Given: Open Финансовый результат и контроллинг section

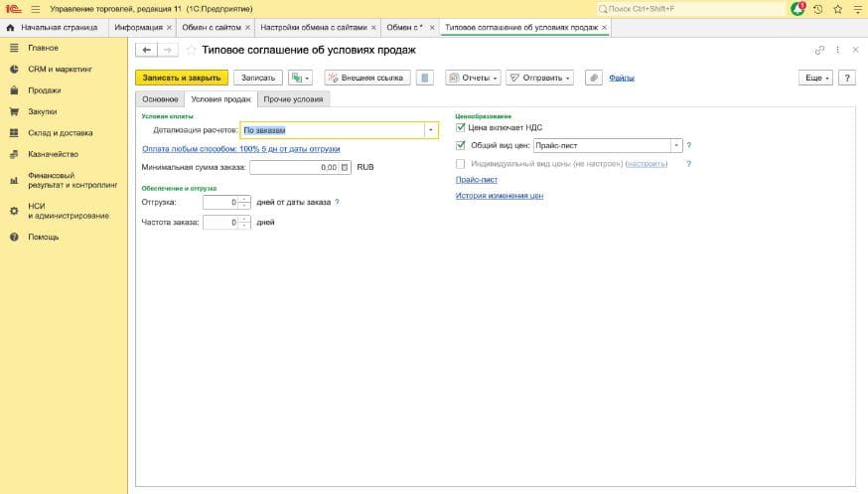Looking at the screenshot, I should [x=72, y=180].
